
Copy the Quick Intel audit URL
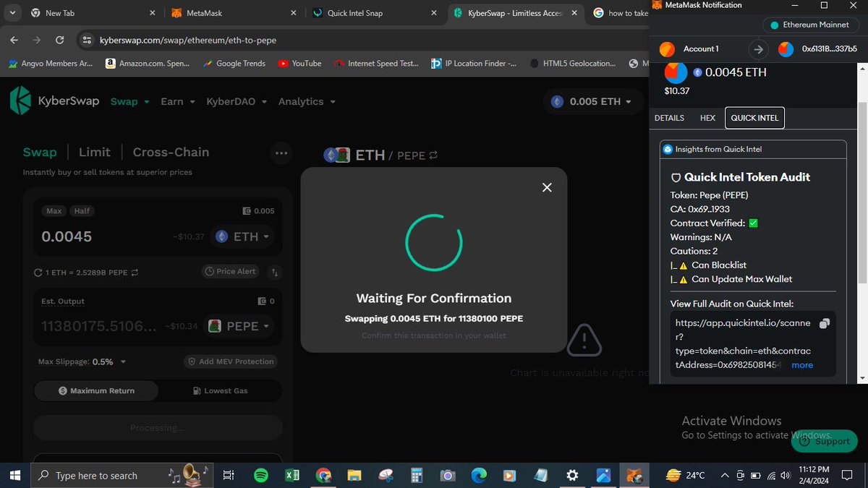pyautogui.click(x=824, y=325)
